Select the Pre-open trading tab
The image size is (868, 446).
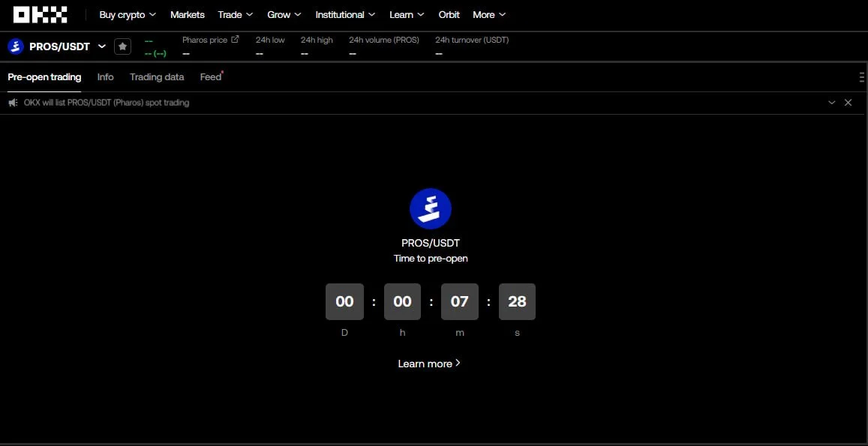click(x=44, y=77)
